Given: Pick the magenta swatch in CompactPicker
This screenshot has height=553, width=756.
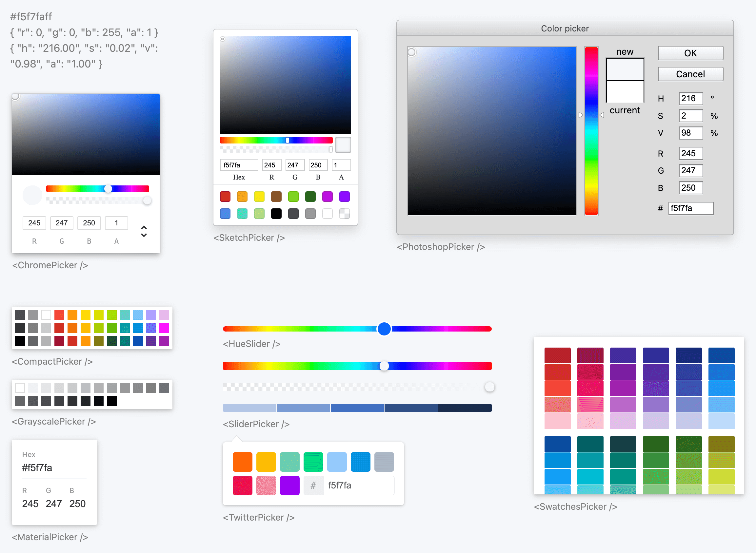Looking at the screenshot, I should (x=164, y=328).
